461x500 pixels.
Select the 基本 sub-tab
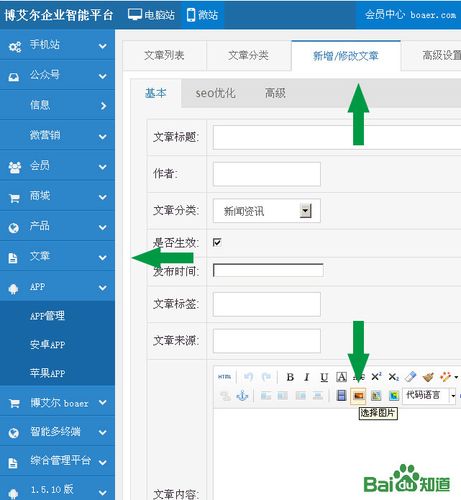click(x=156, y=93)
